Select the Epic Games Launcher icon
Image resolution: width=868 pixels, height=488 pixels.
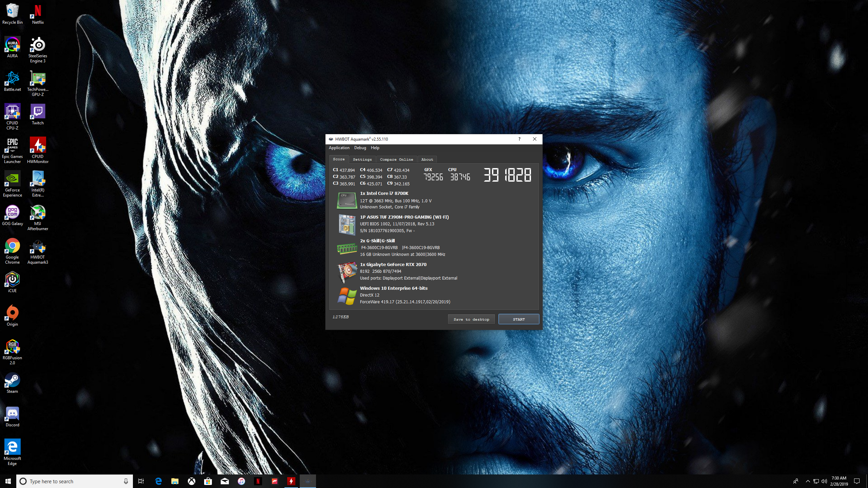click(13, 150)
